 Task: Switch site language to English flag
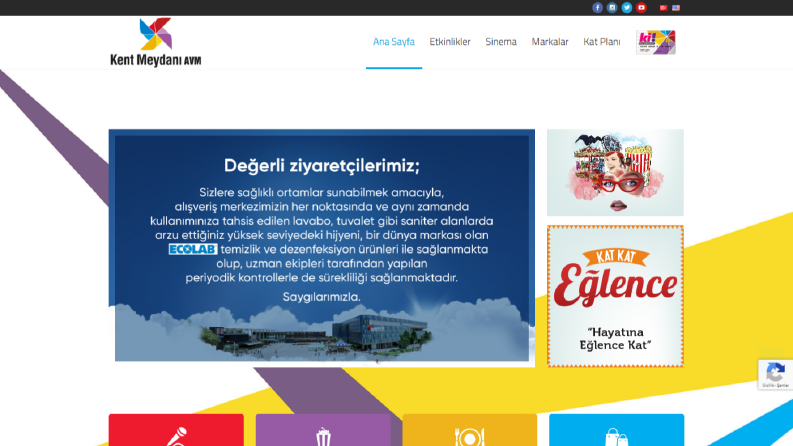pyautogui.click(x=676, y=8)
